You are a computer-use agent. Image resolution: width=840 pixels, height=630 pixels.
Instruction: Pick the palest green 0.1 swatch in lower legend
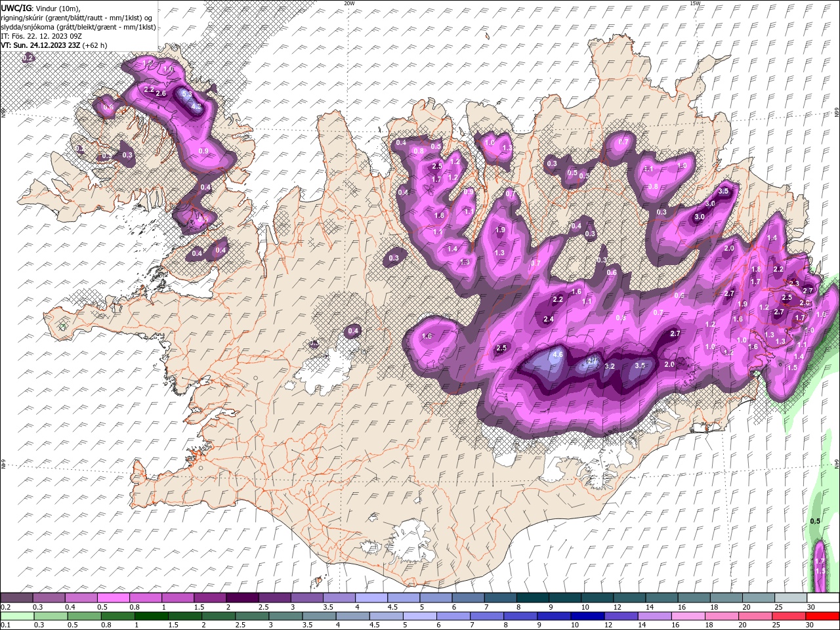coord(17,616)
